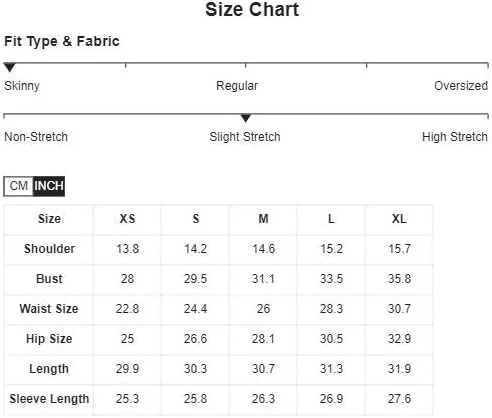
Task: Select the XS column header
Action: tap(127, 219)
